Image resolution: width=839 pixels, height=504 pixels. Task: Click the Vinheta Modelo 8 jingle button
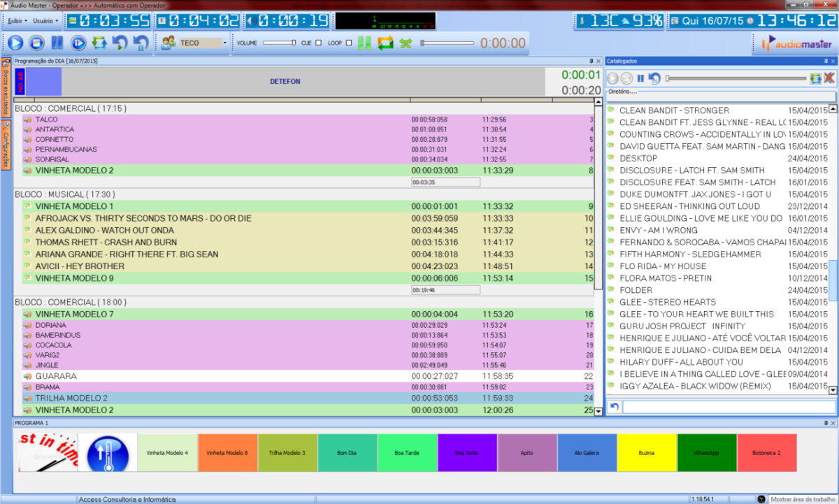227,453
